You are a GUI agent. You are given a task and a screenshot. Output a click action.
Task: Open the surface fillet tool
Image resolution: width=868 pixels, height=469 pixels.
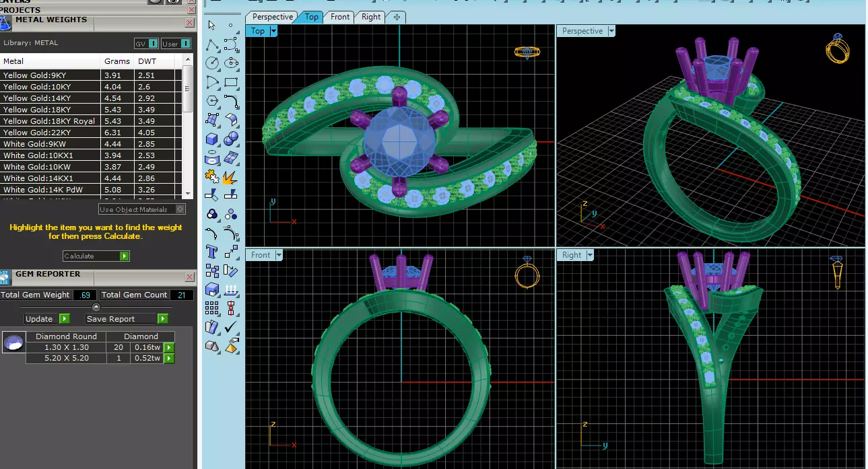coord(231,120)
